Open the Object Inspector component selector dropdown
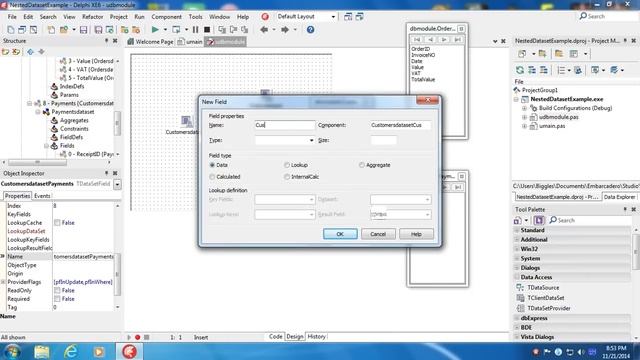Image resolution: width=640 pixels, height=360 pixels. (x=117, y=184)
